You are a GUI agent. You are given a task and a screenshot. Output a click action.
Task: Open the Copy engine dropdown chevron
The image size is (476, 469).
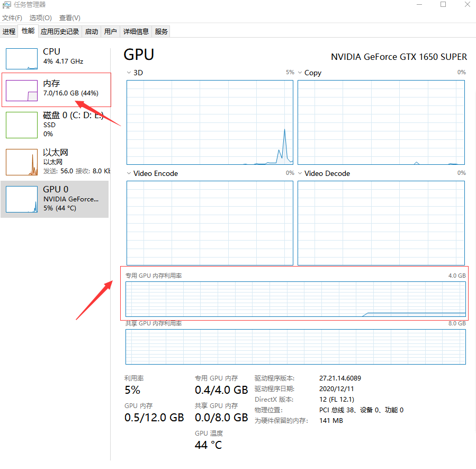click(300, 73)
